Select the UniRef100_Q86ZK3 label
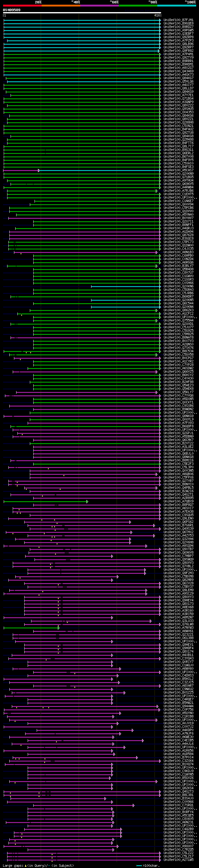Image resolution: width=199 pixels, height=868 pixels. tap(179, 310)
